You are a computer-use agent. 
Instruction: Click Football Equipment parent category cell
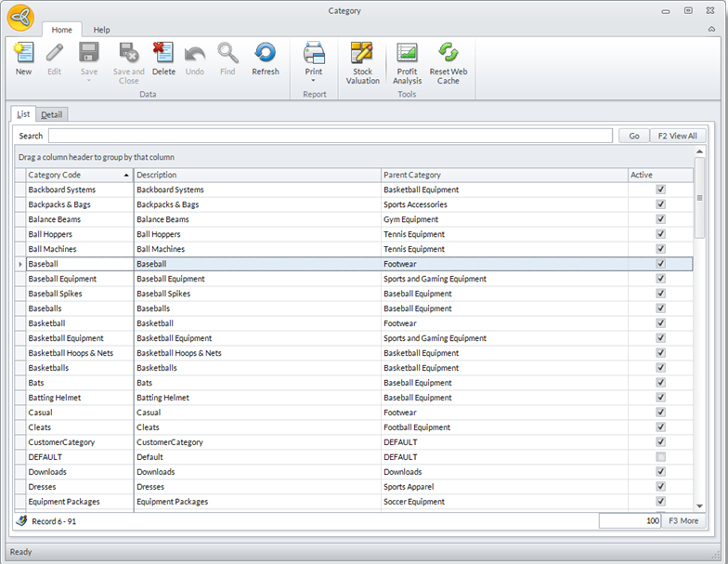[504, 427]
